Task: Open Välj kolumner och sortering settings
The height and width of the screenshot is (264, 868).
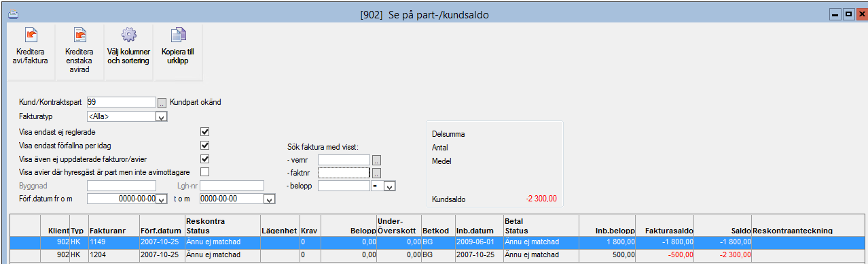Action: (128, 51)
